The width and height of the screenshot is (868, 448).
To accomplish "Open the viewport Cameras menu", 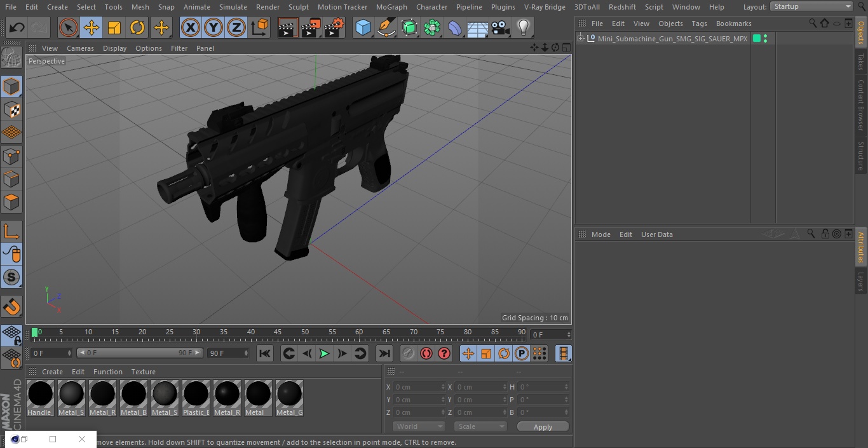I will click(x=80, y=48).
